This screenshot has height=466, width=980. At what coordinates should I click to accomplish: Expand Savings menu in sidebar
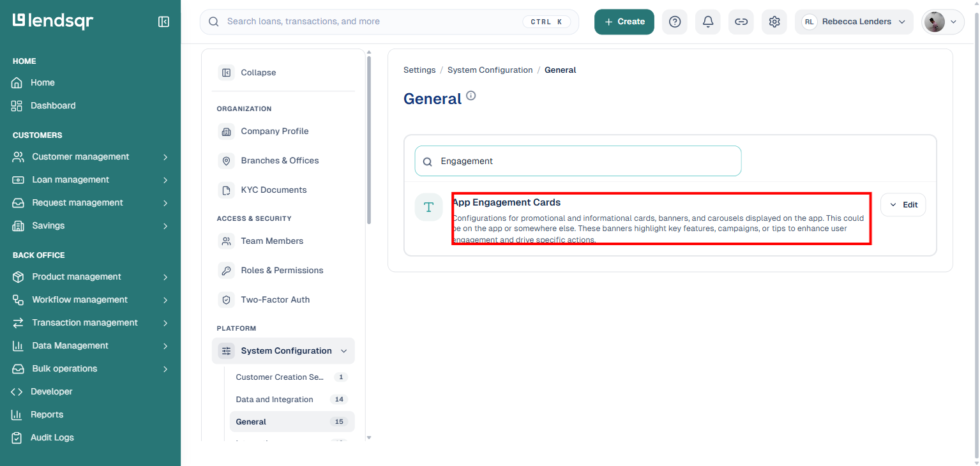[x=90, y=226]
